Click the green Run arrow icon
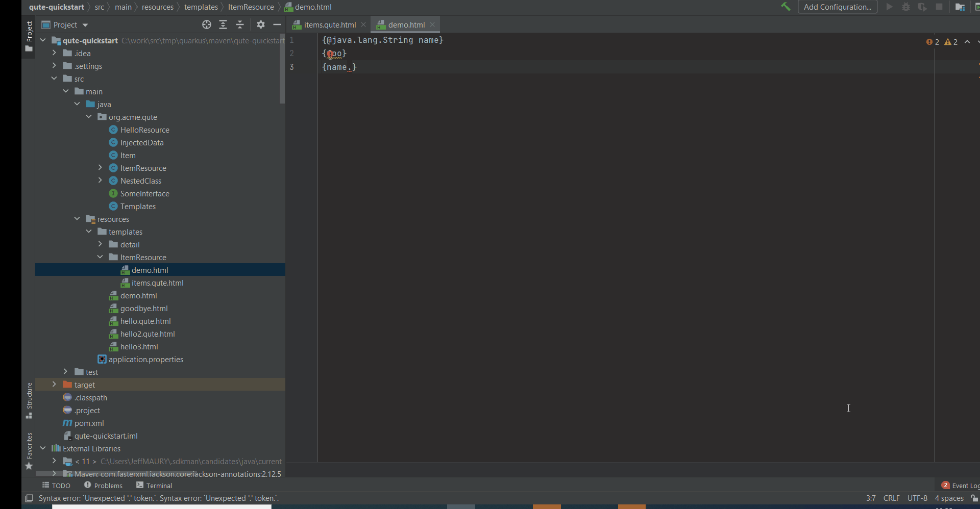This screenshot has height=509, width=980. click(889, 7)
